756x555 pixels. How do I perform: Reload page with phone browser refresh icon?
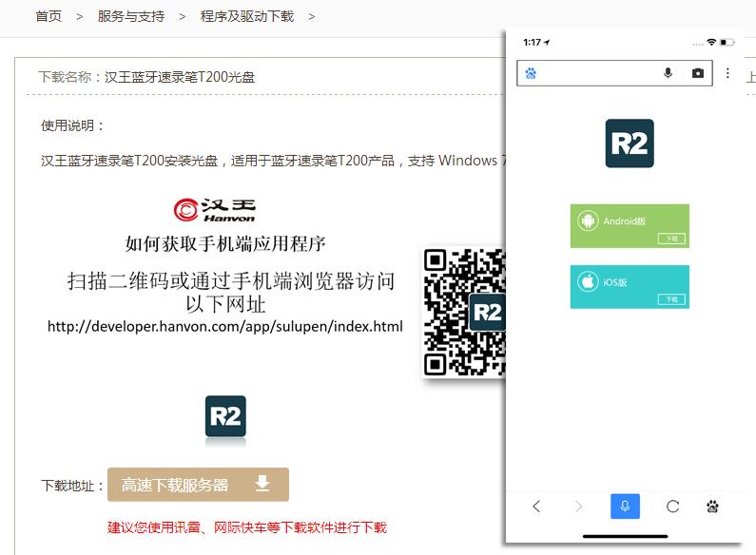click(672, 507)
